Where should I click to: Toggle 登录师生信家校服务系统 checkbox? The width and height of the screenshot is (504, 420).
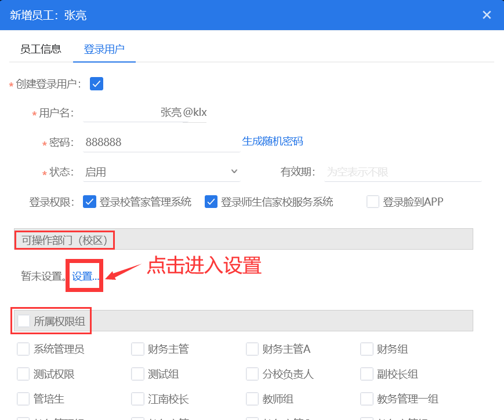click(x=211, y=202)
